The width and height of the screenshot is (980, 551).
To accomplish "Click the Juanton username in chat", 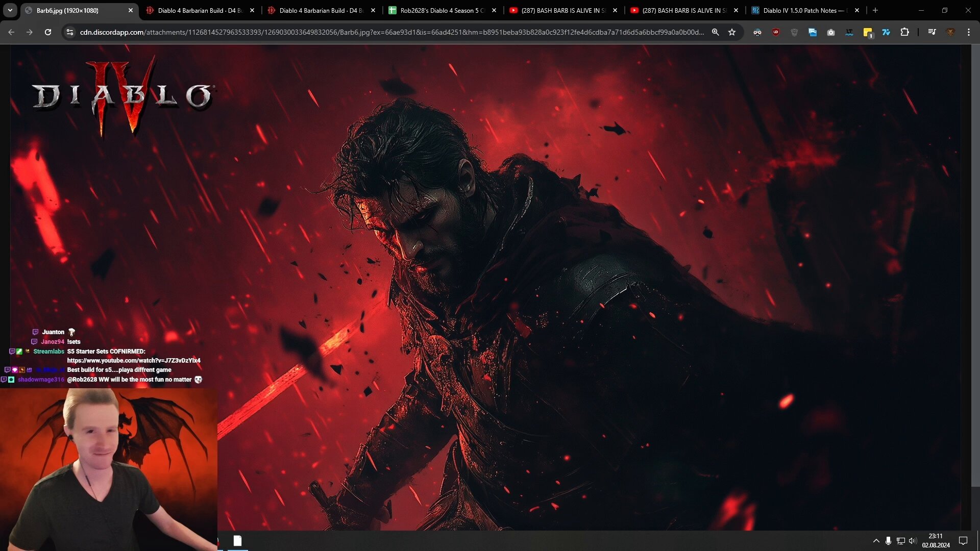I will point(53,332).
